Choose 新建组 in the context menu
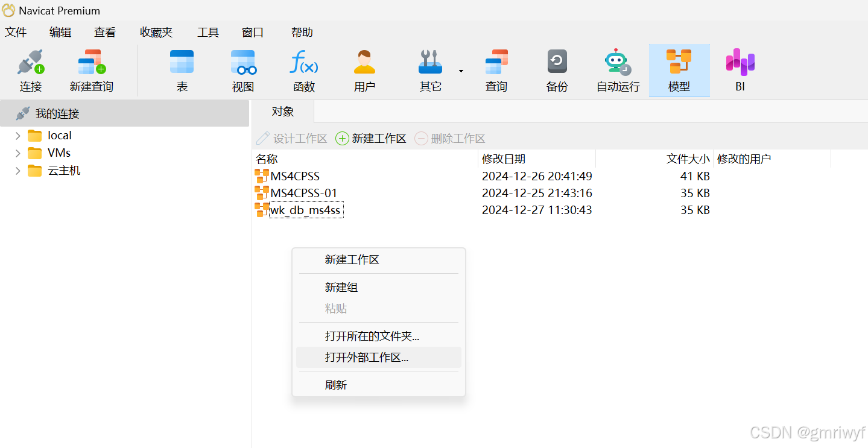Viewport: 868px width, 448px height. point(379,288)
